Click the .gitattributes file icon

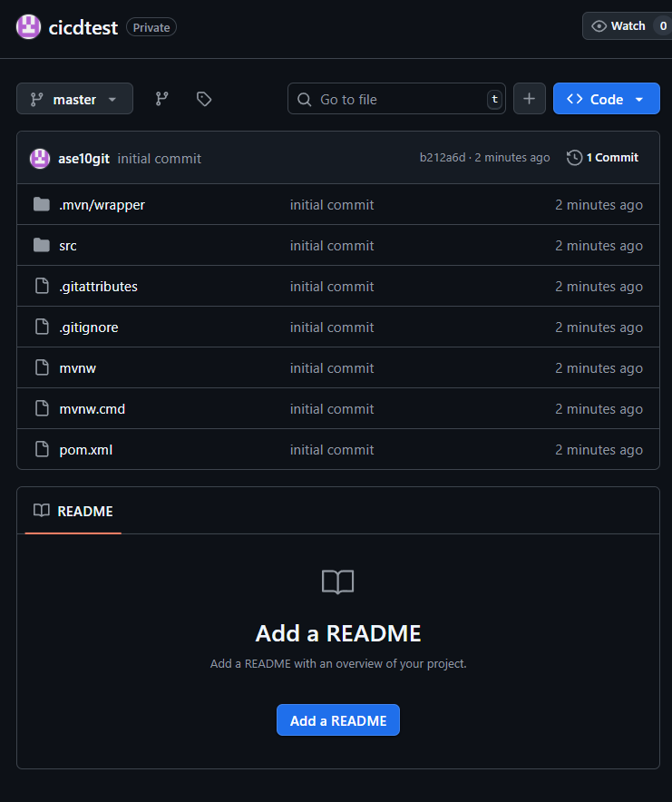pyautogui.click(x=42, y=286)
